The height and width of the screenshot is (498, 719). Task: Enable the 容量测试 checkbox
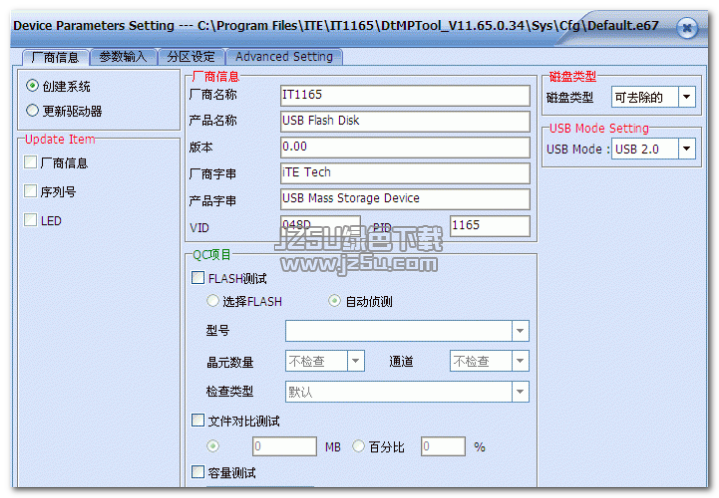(198, 472)
